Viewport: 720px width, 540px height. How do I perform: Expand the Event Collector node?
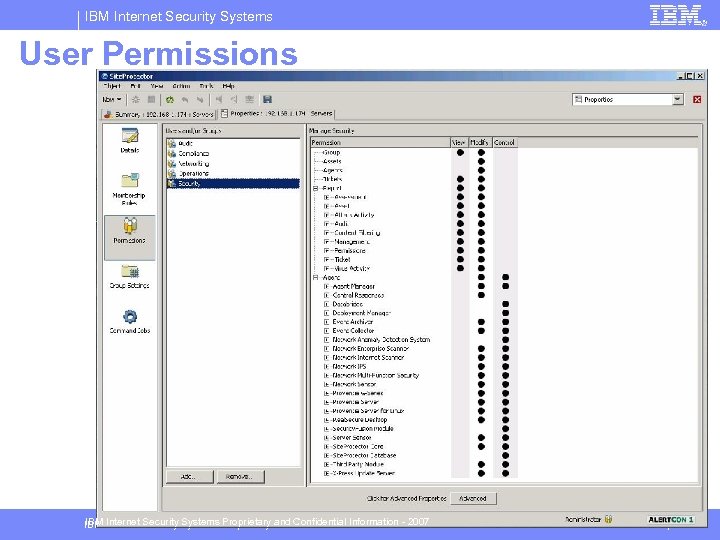326,331
